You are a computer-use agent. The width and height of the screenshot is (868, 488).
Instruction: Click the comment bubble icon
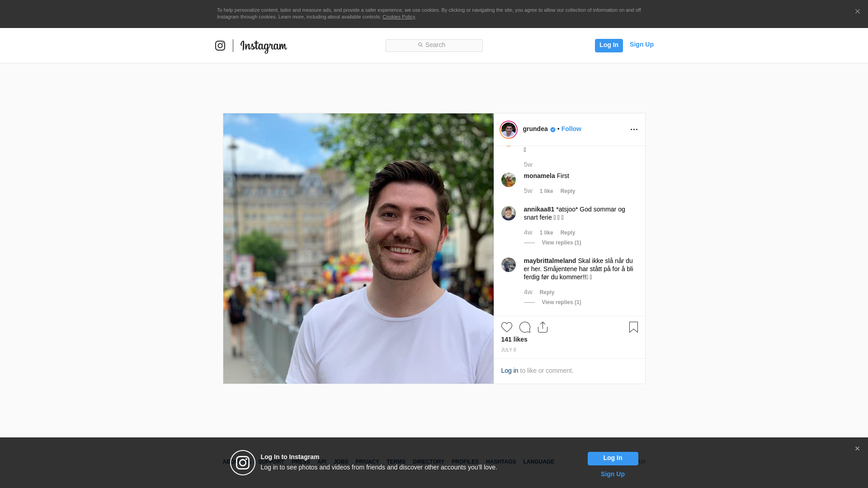[524, 327]
